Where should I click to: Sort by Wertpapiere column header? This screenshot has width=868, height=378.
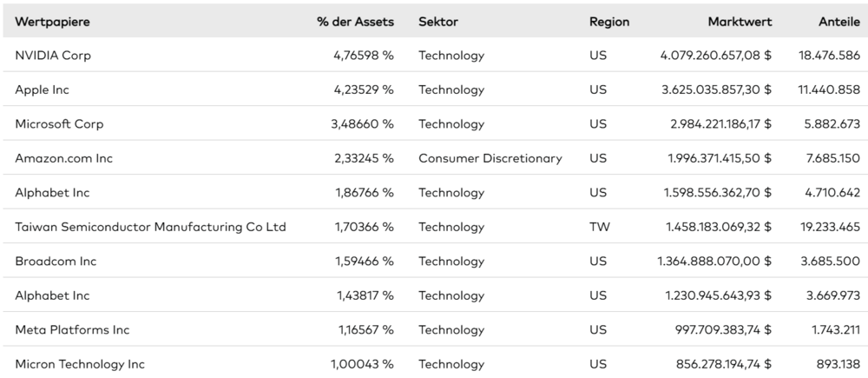point(52,23)
